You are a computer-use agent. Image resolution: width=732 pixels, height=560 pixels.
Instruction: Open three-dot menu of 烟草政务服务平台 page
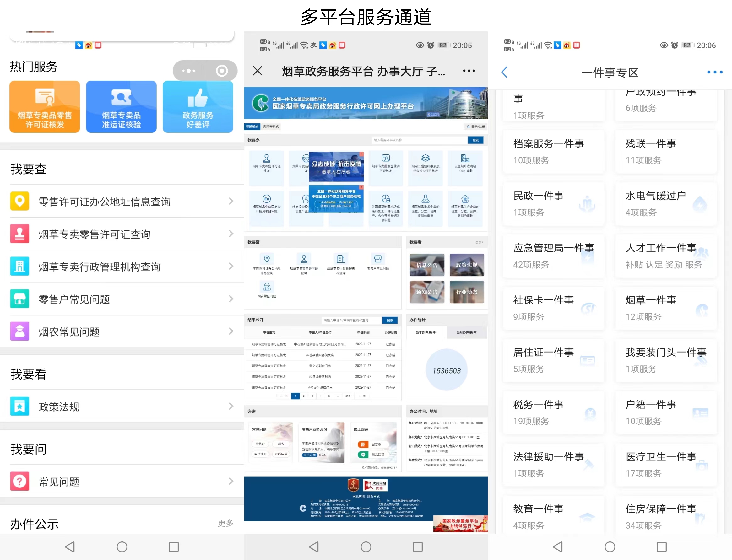(x=469, y=71)
